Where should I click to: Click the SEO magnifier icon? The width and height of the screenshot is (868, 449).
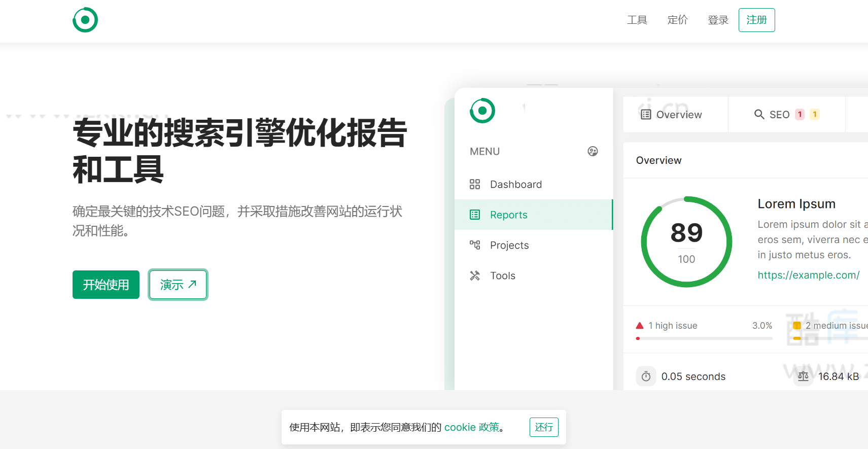point(759,115)
